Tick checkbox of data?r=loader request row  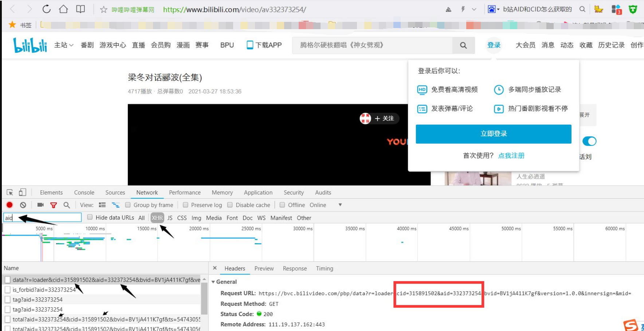point(7,280)
